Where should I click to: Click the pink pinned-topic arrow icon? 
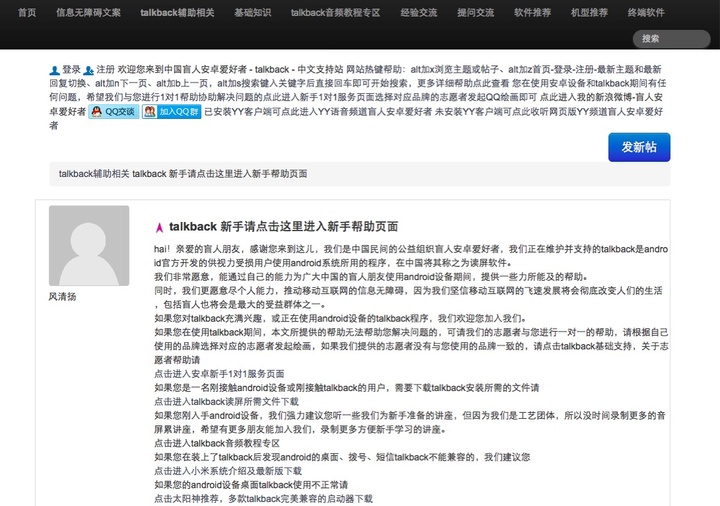click(x=159, y=227)
